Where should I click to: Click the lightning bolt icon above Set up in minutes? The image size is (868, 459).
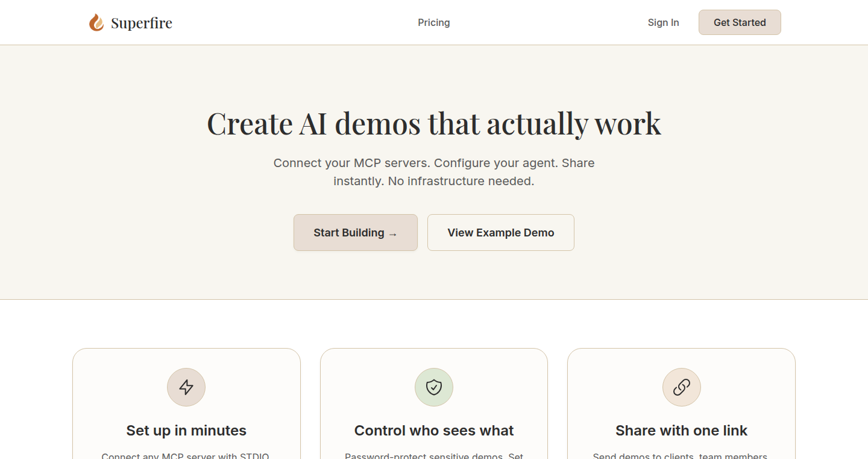coord(186,387)
